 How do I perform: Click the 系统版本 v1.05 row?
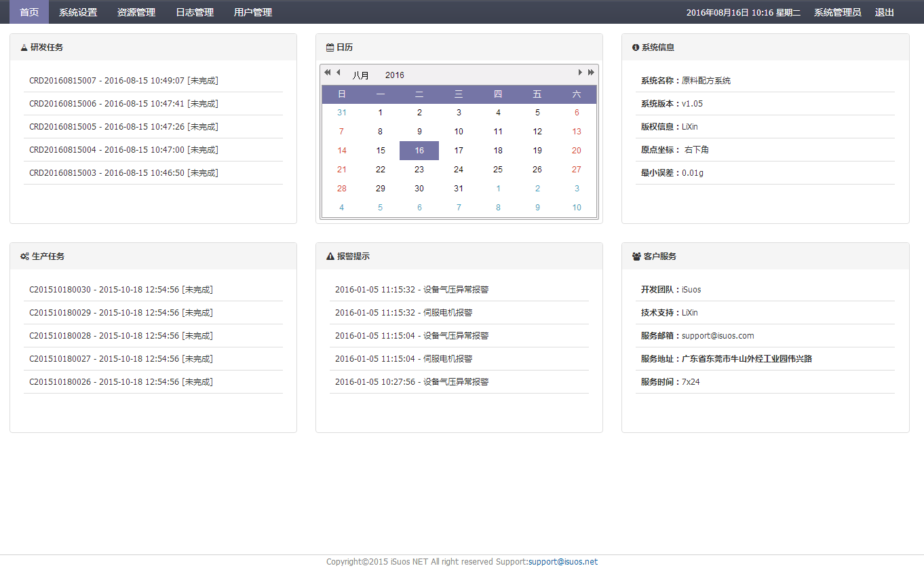click(x=765, y=104)
